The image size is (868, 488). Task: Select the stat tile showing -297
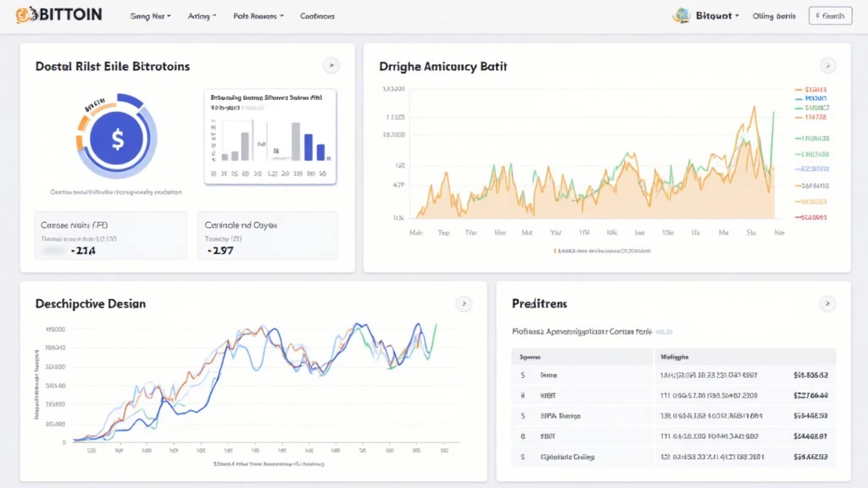[x=267, y=236]
